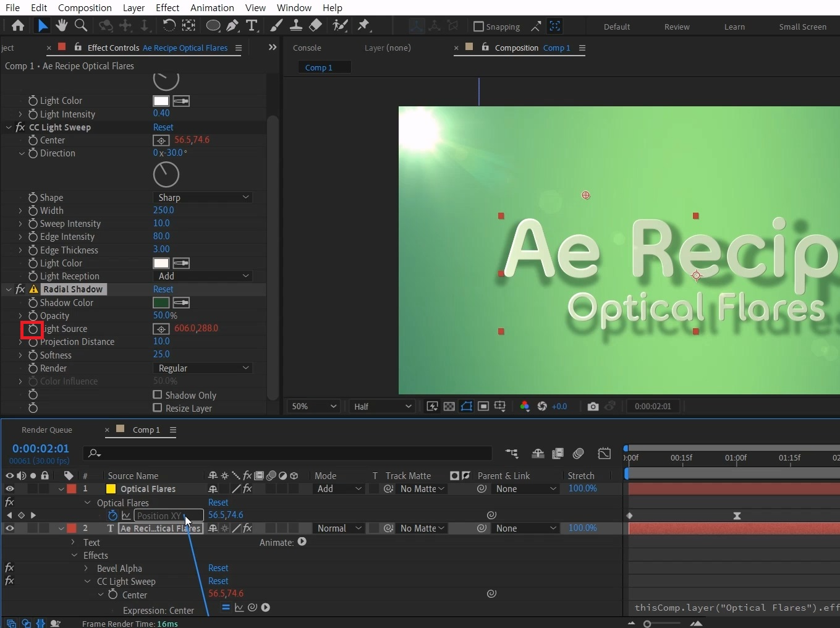
Task: Open the Graph Editor in the timeline
Action: [605, 454]
